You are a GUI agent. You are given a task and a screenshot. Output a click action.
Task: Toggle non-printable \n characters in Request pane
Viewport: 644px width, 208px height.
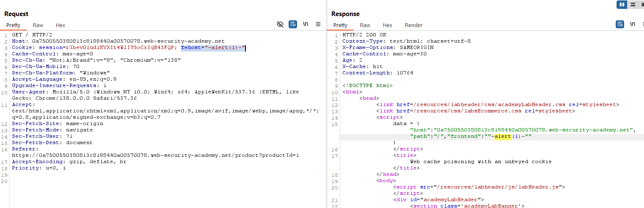coord(306,25)
